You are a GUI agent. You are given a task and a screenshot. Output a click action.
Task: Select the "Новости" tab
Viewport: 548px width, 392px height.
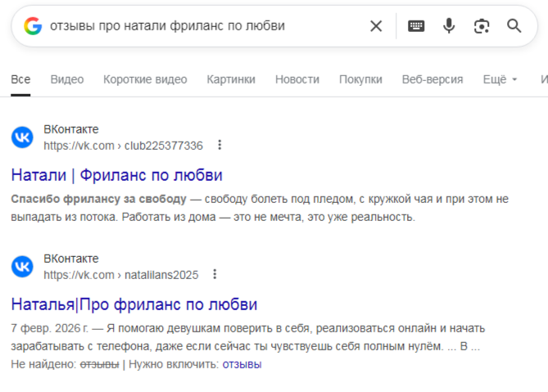(297, 79)
